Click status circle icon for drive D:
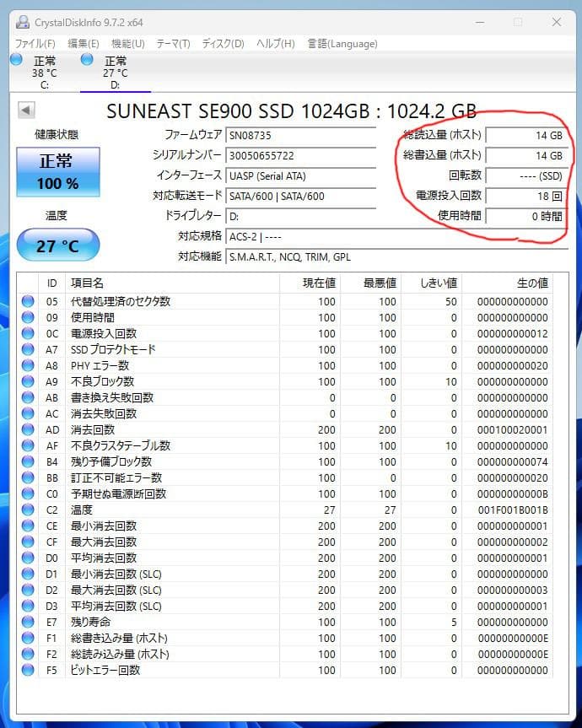The height and width of the screenshot is (728, 582). (x=87, y=59)
